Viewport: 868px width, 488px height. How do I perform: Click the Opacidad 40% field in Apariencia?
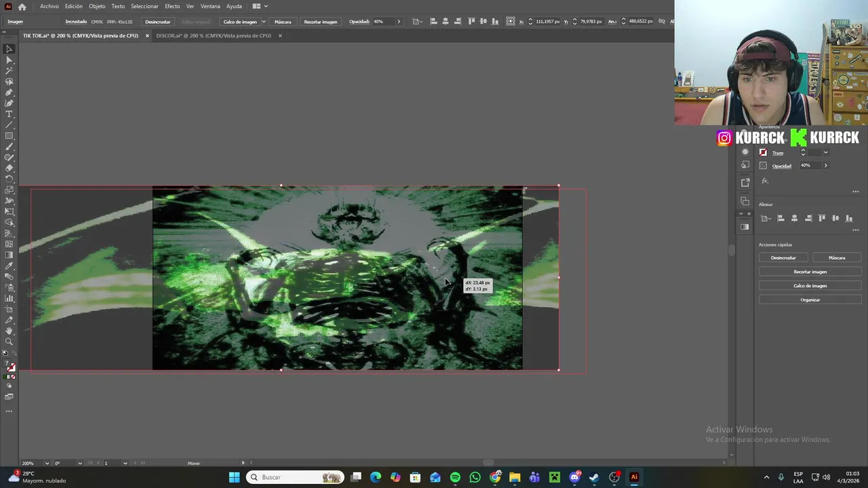[x=810, y=165]
